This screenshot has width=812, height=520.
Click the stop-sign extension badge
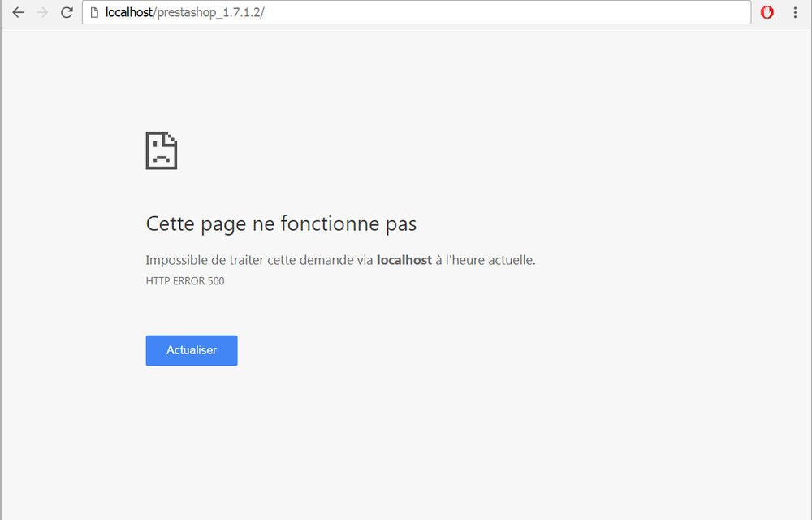point(767,12)
